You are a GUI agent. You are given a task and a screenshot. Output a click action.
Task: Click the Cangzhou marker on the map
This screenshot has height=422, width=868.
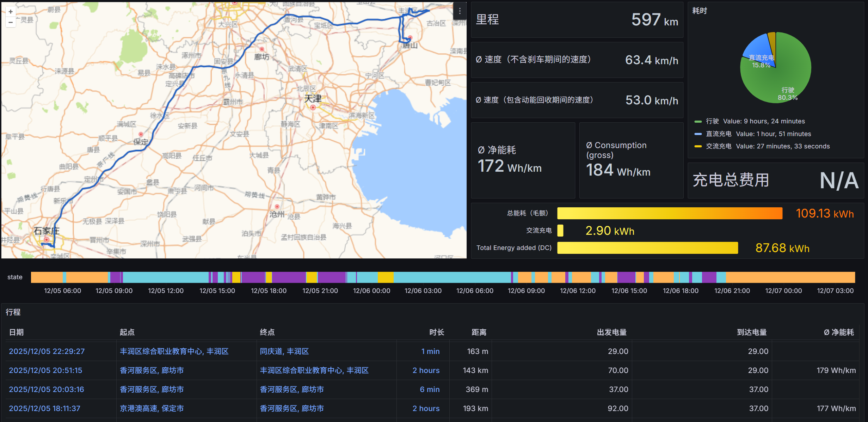click(277, 207)
